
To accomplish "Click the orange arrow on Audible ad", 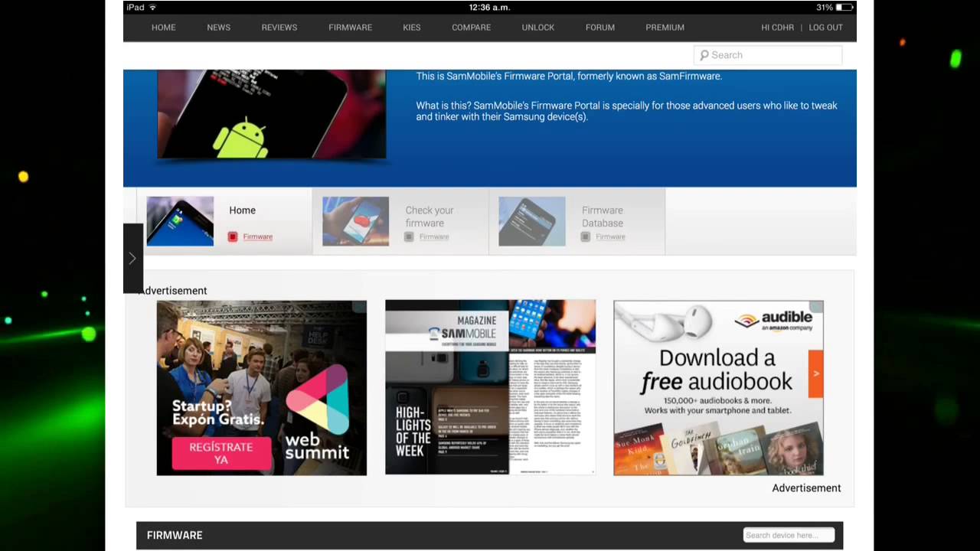I will point(815,373).
